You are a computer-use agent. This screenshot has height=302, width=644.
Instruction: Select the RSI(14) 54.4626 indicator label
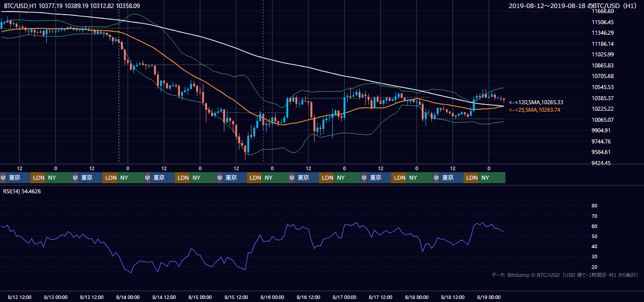(22, 191)
